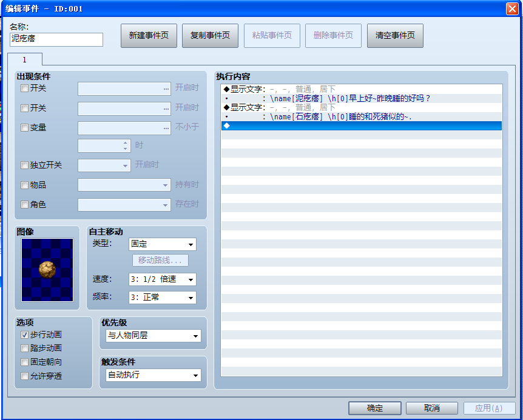523x420 pixels.
Task: Click the 移动路线... button
Action: (x=160, y=261)
